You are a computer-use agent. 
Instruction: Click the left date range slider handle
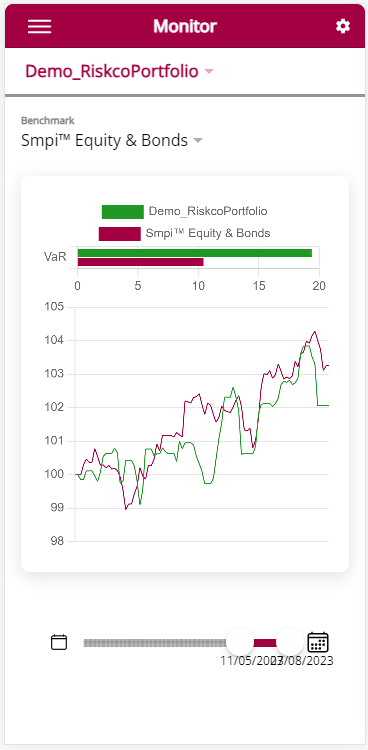240,642
